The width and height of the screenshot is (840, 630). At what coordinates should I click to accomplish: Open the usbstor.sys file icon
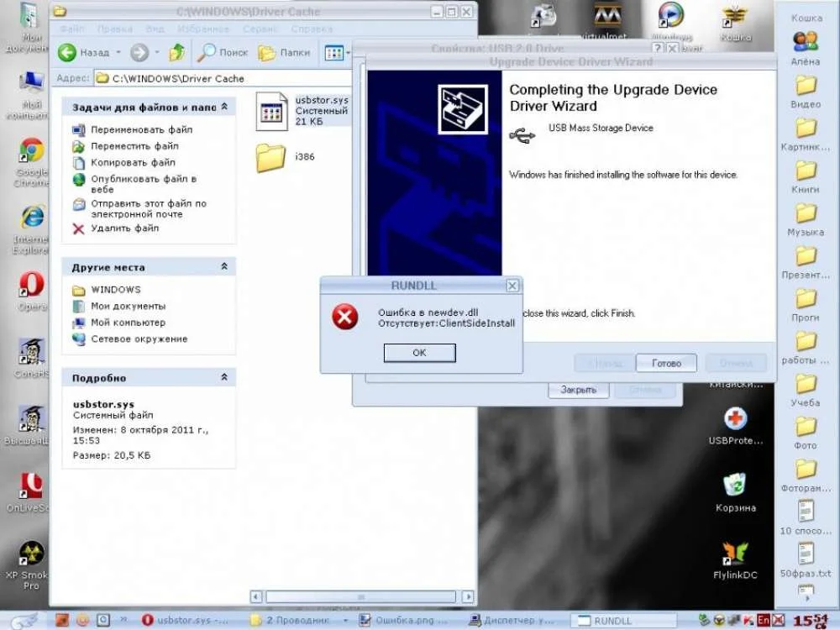click(271, 111)
